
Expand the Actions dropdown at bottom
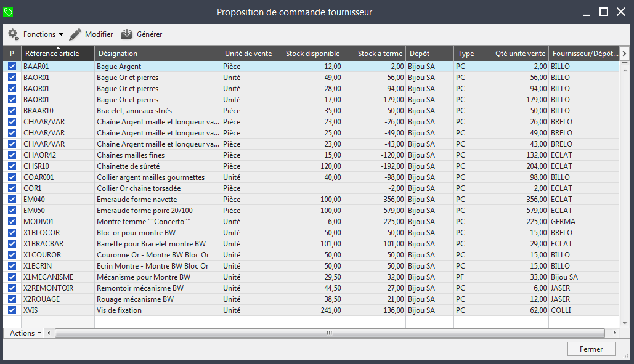25,333
